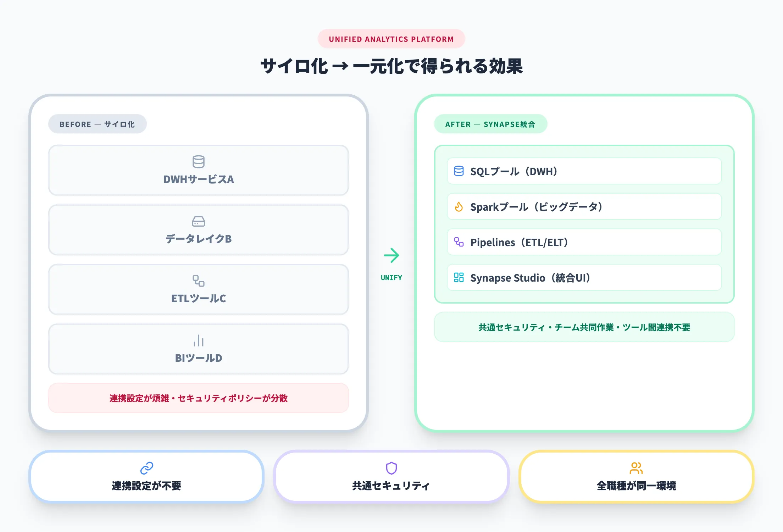Click the workflow icon above ETLツールC
The width and height of the screenshot is (783, 532).
click(x=199, y=281)
